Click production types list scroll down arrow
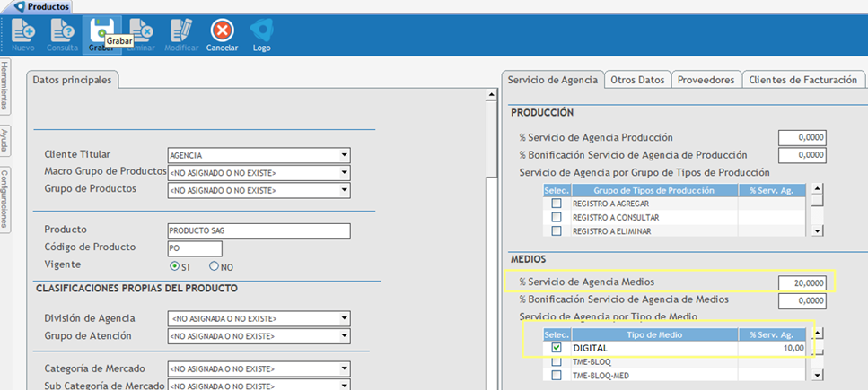This screenshot has width=868, height=390. click(x=817, y=230)
